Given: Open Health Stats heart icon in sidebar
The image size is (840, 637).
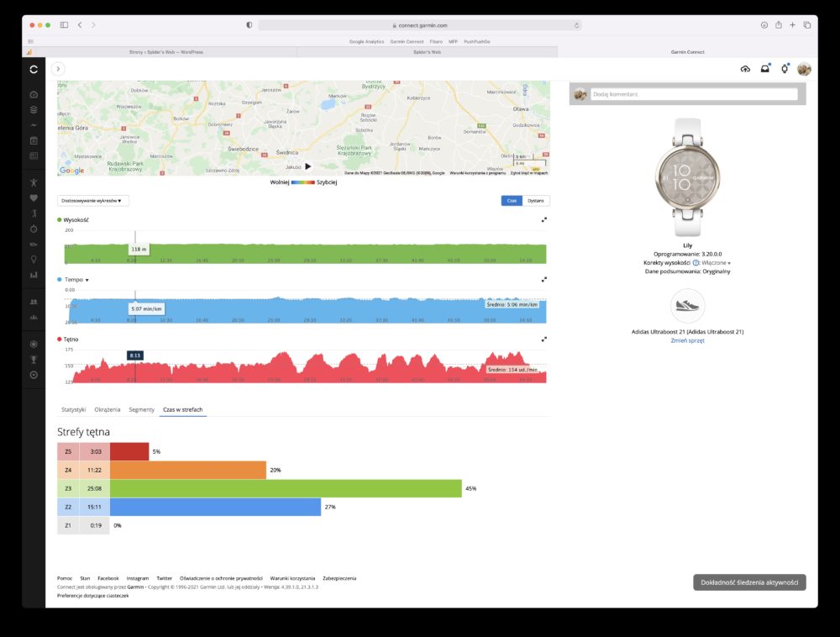Looking at the screenshot, I should point(34,197).
